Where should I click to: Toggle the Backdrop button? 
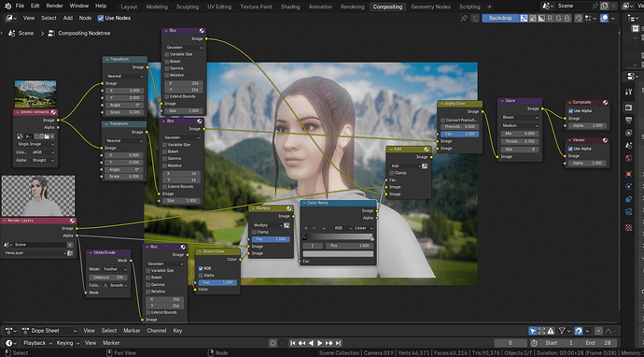coord(500,18)
